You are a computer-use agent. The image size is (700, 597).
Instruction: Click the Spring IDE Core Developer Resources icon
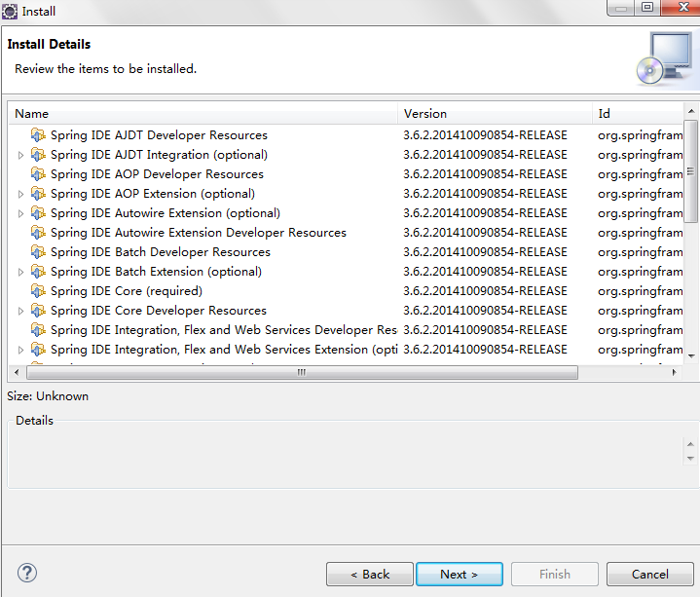[x=38, y=311]
